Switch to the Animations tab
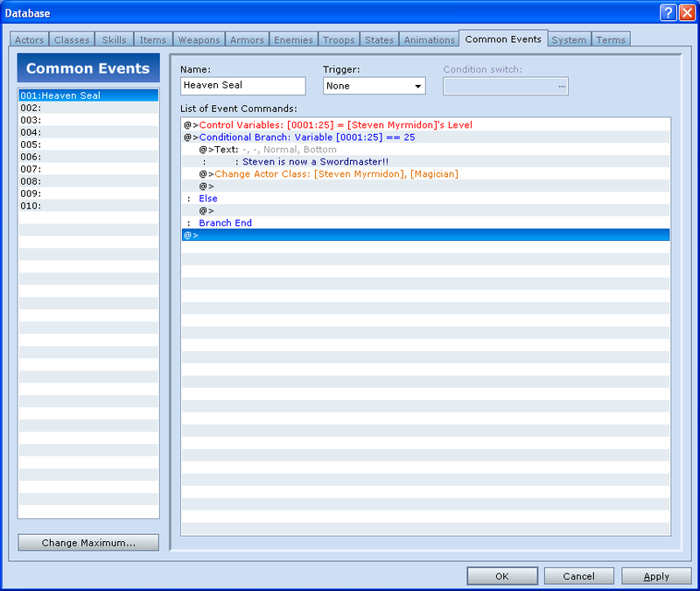Image resolution: width=700 pixels, height=591 pixels. [x=429, y=40]
